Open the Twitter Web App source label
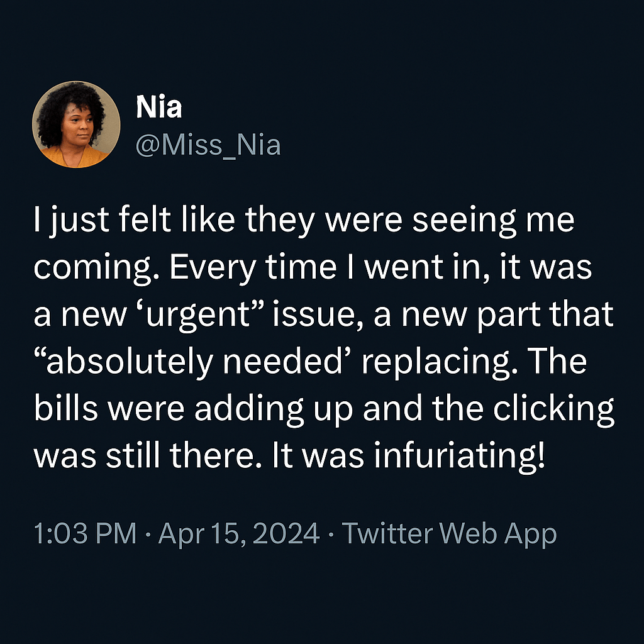Screen dimensions: 644x644 coord(449,535)
